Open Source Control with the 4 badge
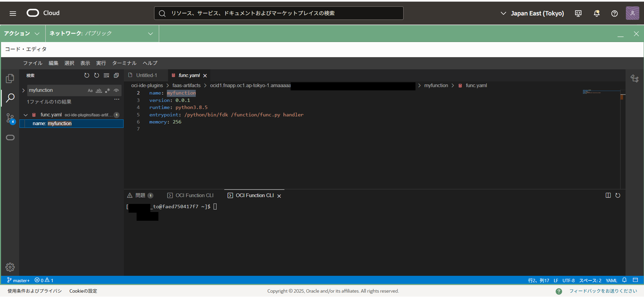 (x=10, y=118)
